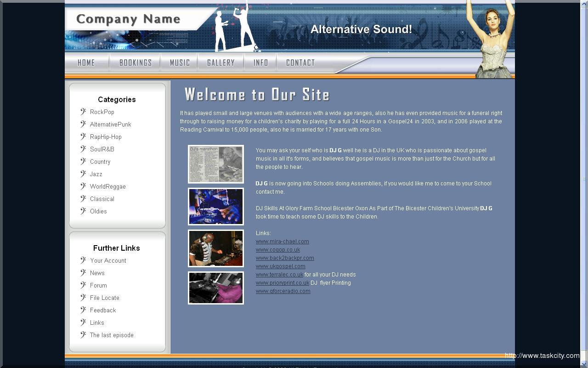The image size is (588, 368).
Task: Select the SoulR&B category
Action: 102,149
